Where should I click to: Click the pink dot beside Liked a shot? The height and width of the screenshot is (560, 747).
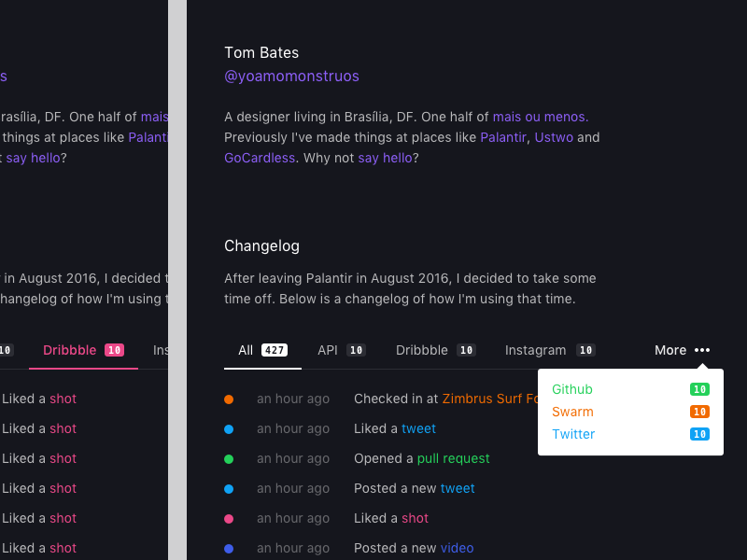tap(229, 518)
